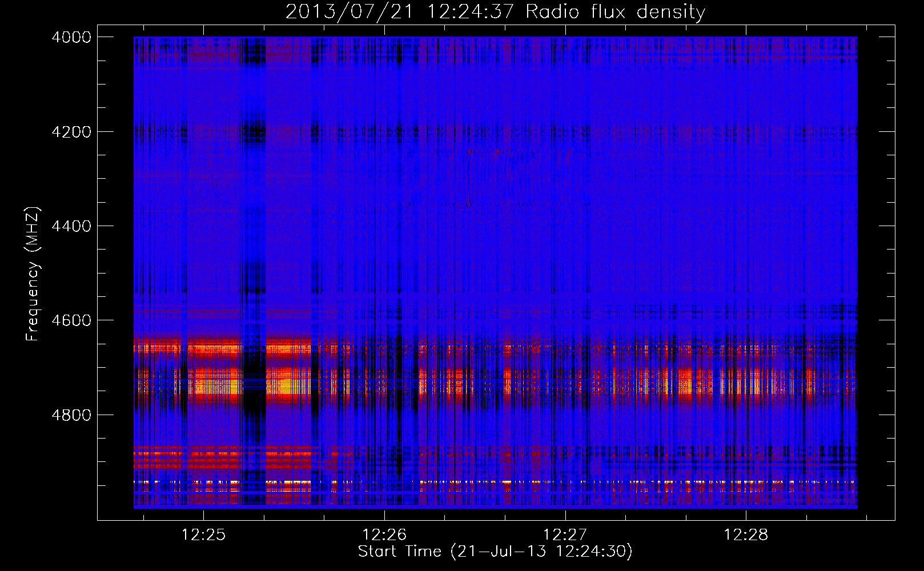This screenshot has height=571, width=924.
Task: Click the 4000 frequency axis label
Action: point(71,37)
